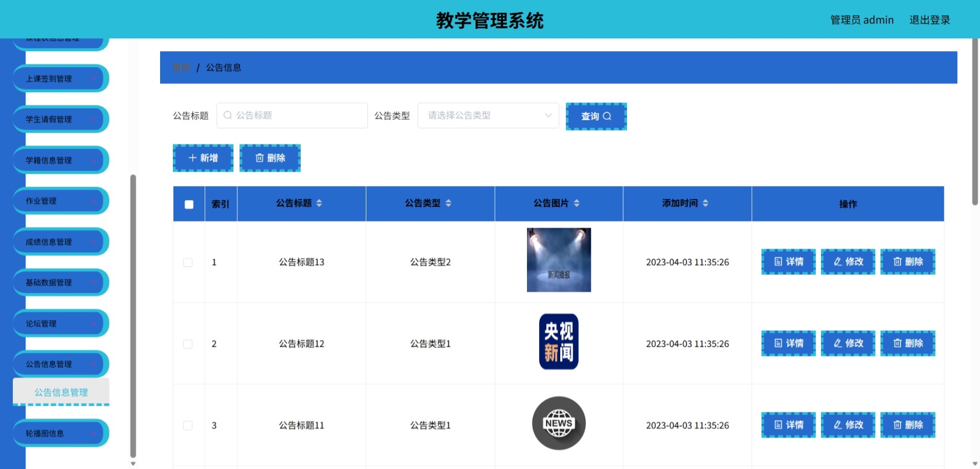Select 公告信息管理 submenu item
The height and width of the screenshot is (469, 980).
click(x=61, y=392)
